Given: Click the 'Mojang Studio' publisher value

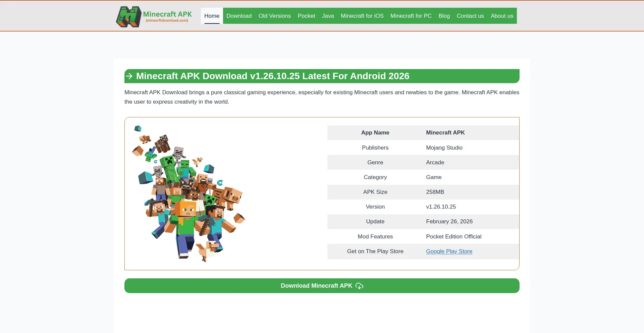Looking at the screenshot, I should point(444,148).
